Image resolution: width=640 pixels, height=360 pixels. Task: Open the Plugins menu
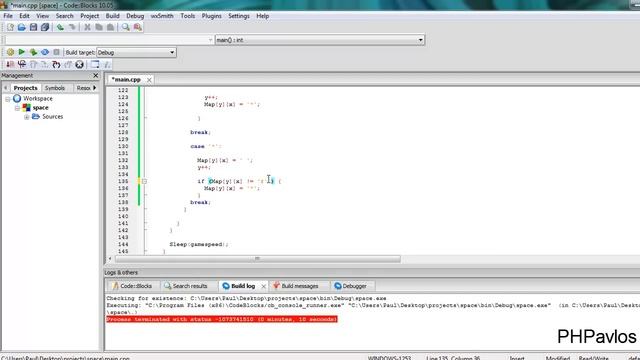pos(211,16)
